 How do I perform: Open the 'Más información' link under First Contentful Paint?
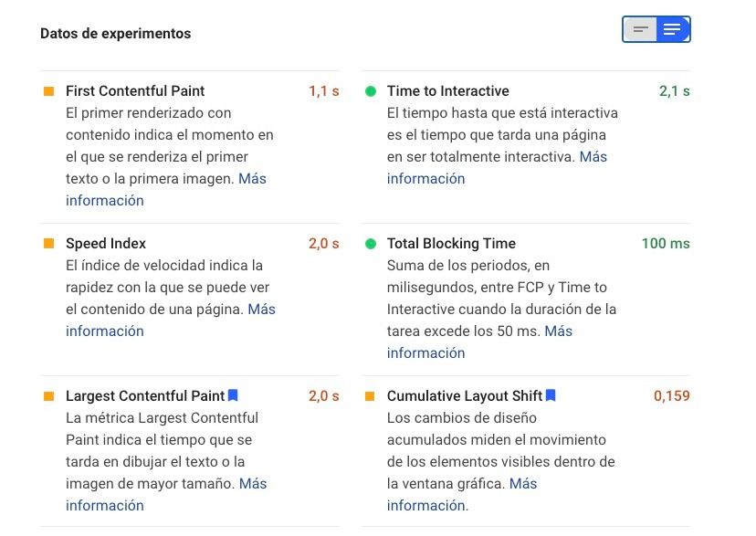[x=105, y=201]
